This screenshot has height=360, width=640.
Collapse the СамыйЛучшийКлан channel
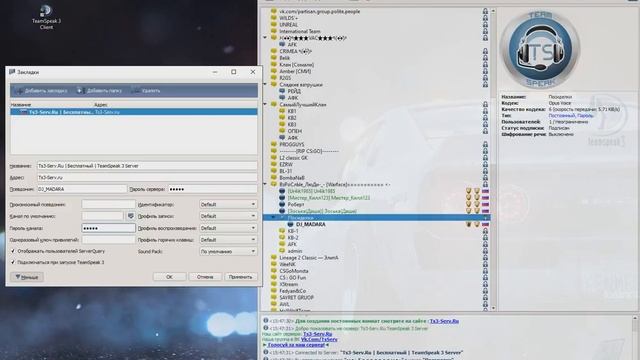tap(265, 104)
